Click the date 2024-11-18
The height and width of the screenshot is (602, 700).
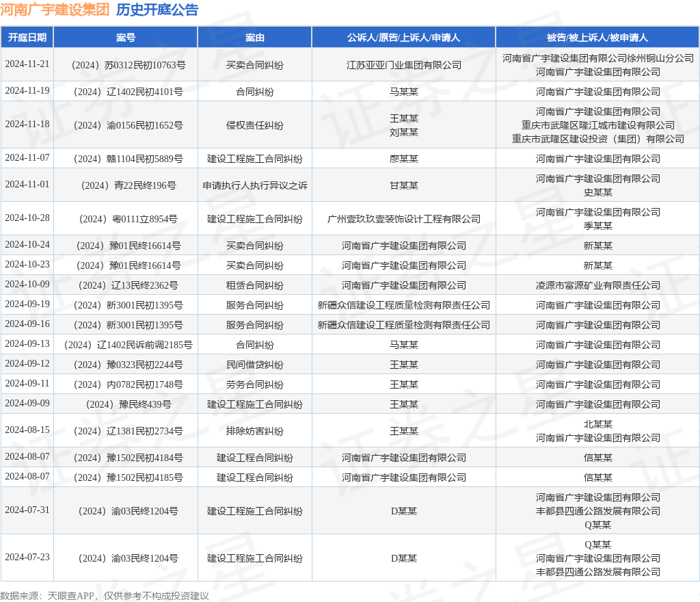(27, 124)
